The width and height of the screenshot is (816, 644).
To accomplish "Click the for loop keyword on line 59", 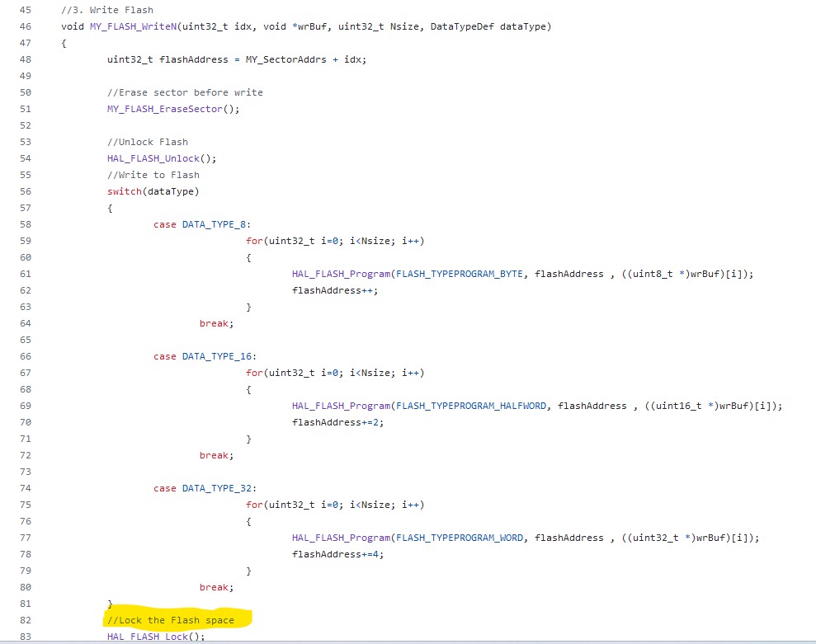I will [x=256, y=241].
